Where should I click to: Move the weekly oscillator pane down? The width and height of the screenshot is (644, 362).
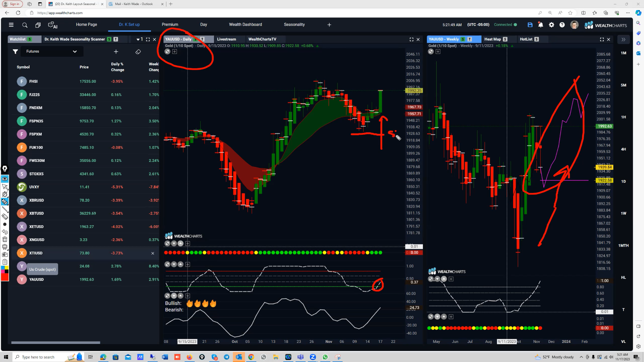pyautogui.click(x=437, y=279)
